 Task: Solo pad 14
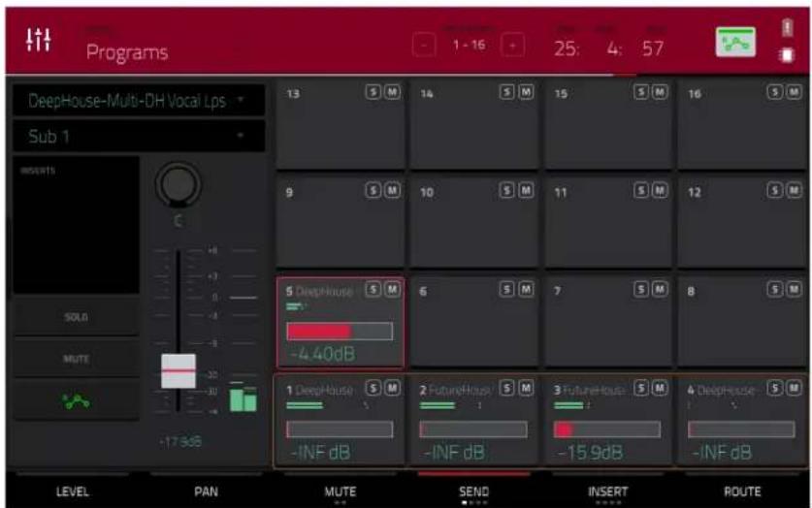506,92
